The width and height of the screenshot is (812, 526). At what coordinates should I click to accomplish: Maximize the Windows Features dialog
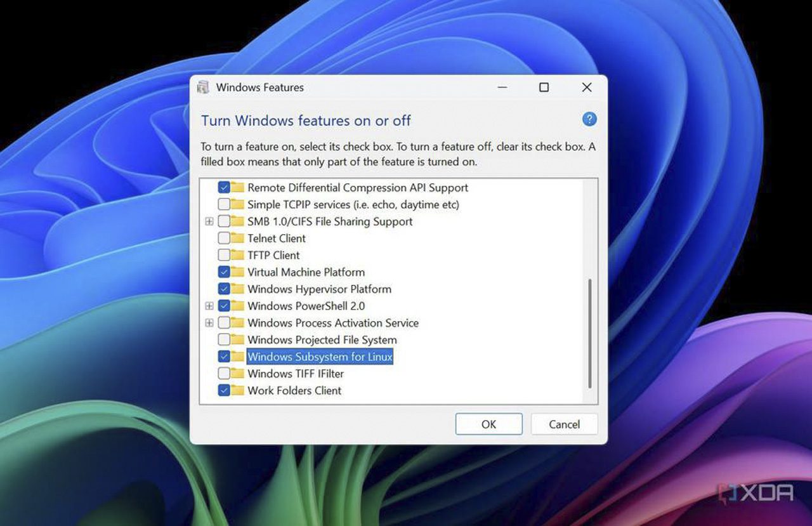pyautogui.click(x=544, y=88)
